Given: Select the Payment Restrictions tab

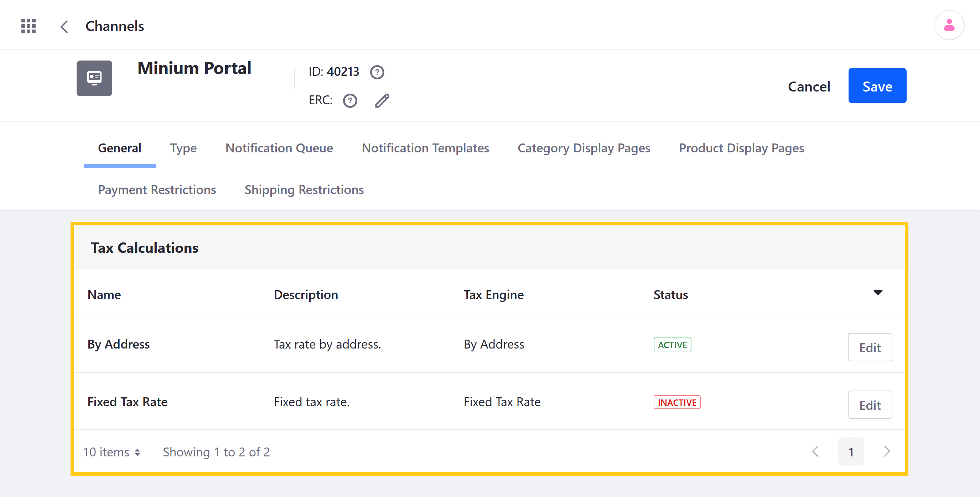Looking at the screenshot, I should [157, 189].
